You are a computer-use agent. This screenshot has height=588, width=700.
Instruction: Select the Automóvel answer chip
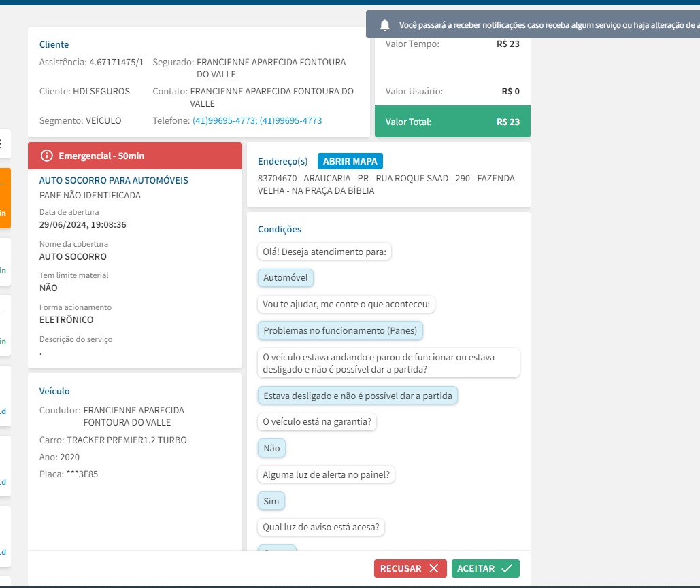click(286, 277)
